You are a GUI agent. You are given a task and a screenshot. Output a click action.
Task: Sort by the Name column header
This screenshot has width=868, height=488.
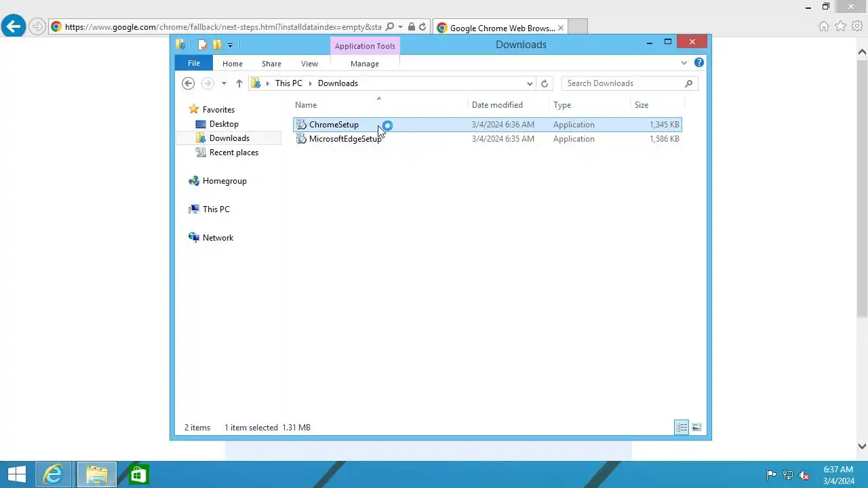pos(306,105)
